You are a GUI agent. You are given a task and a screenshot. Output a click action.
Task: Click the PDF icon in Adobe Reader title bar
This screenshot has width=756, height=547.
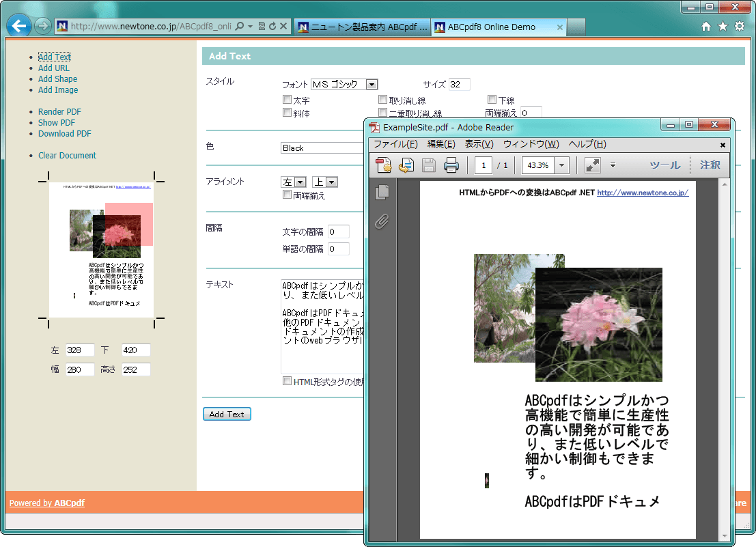click(x=374, y=127)
